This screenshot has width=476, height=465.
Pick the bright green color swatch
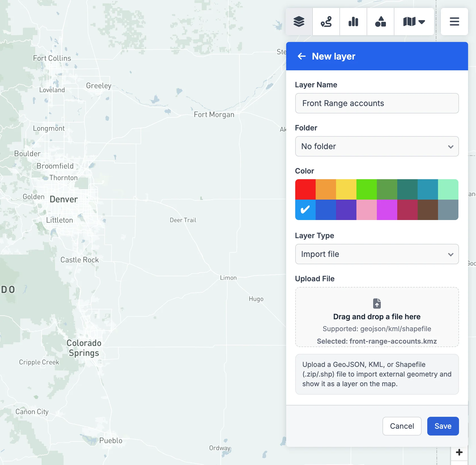click(367, 189)
